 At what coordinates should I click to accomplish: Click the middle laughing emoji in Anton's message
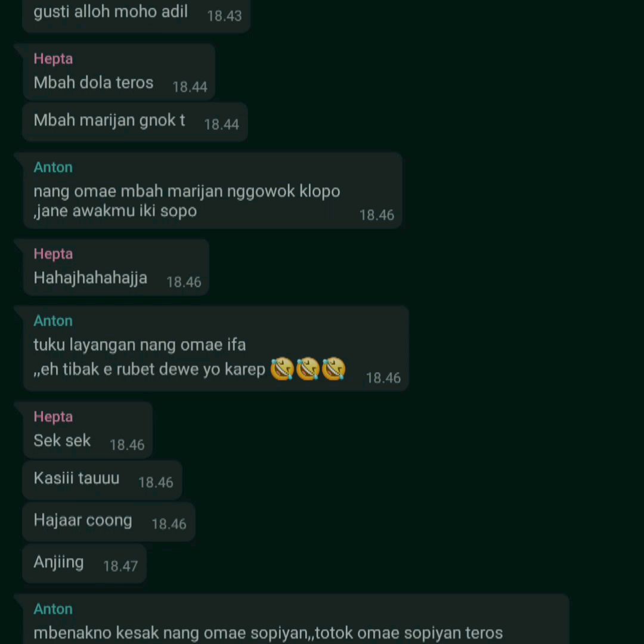coord(308,369)
